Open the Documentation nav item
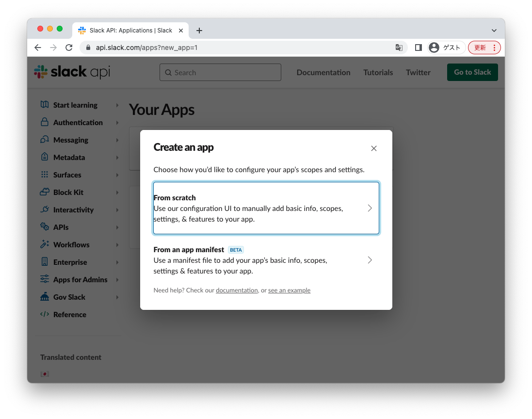532x419 pixels. pos(323,72)
